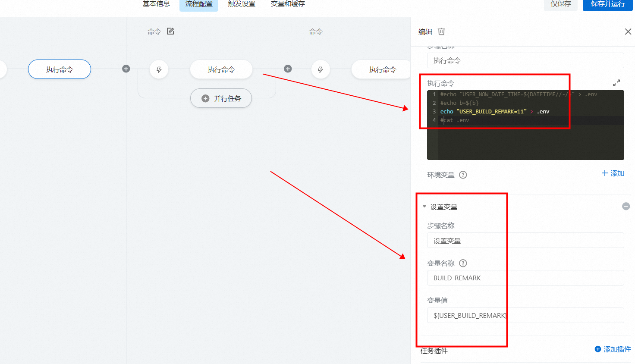The image size is (635, 364).
Task: Add a 并行任务 in the second stage
Action: [221, 98]
